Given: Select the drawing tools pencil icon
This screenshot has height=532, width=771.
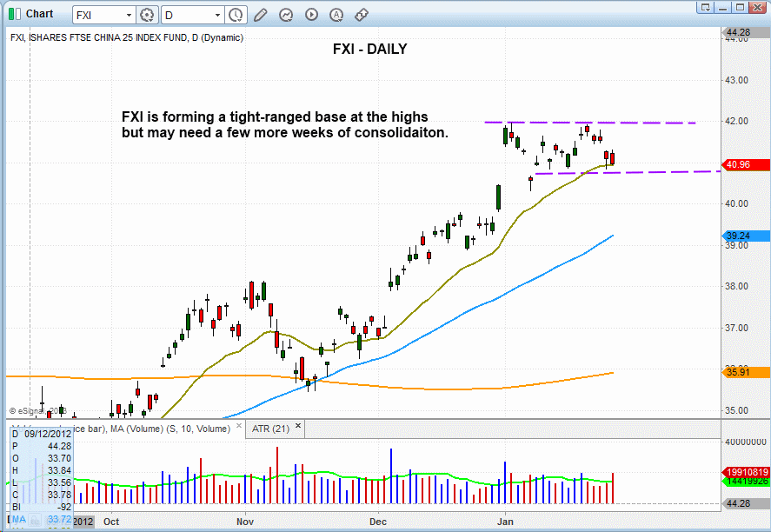Looking at the screenshot, I should point(261,16).
